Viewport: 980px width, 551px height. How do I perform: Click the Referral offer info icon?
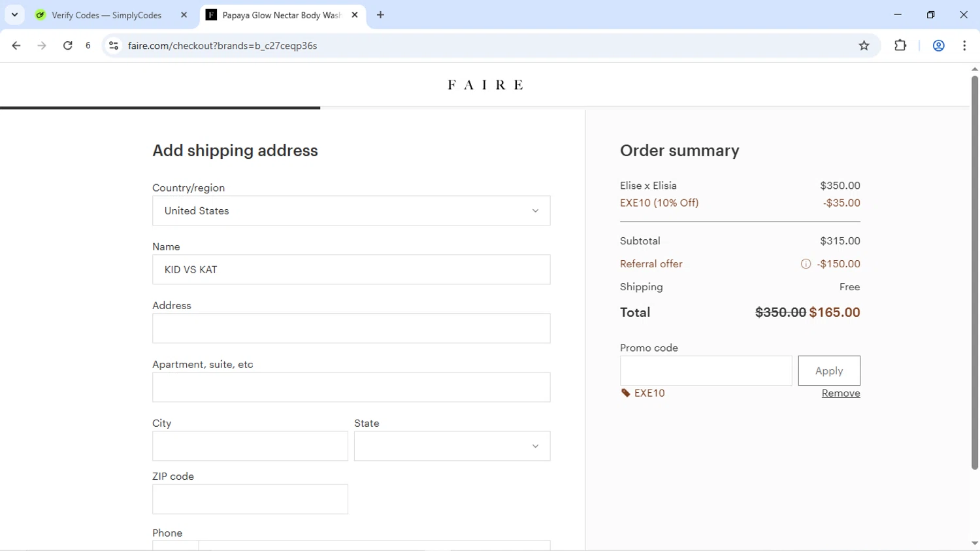point(806,264)
